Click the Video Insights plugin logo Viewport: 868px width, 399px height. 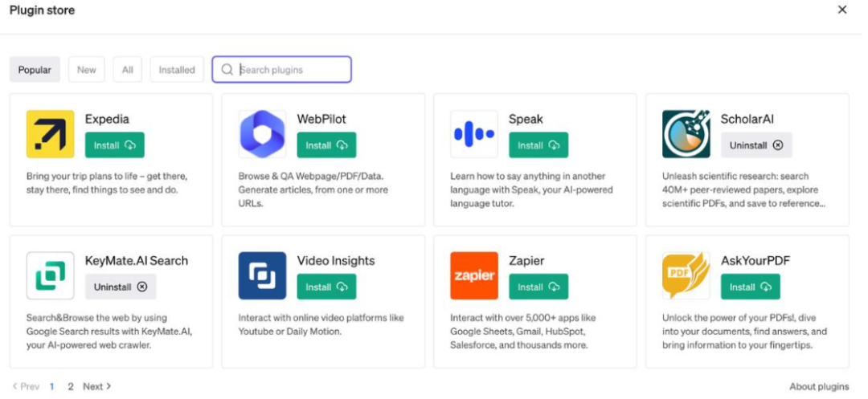(x=262, y=275)
